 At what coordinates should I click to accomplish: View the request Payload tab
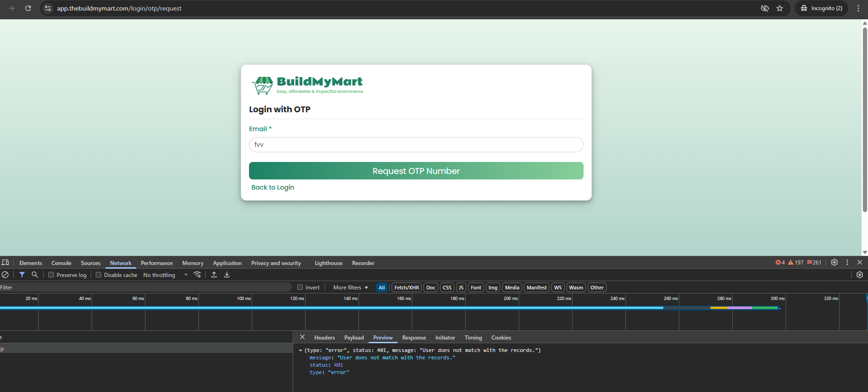(354, 338)
